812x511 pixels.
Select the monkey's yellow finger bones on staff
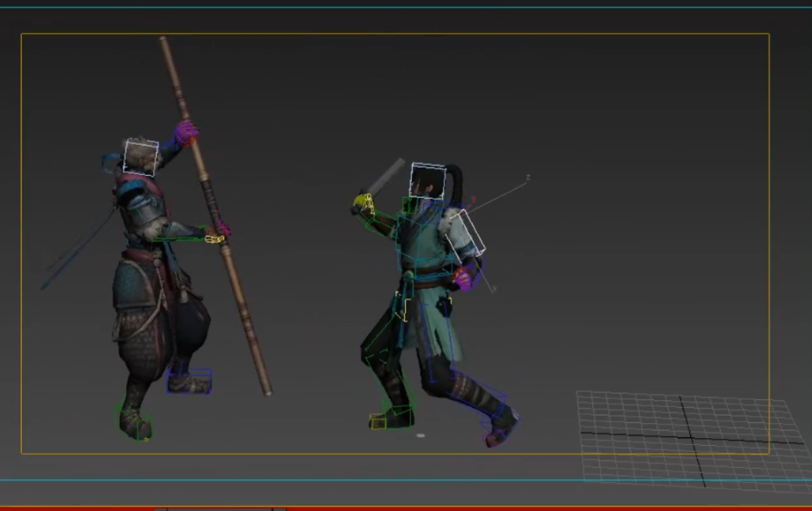[214, 239]
